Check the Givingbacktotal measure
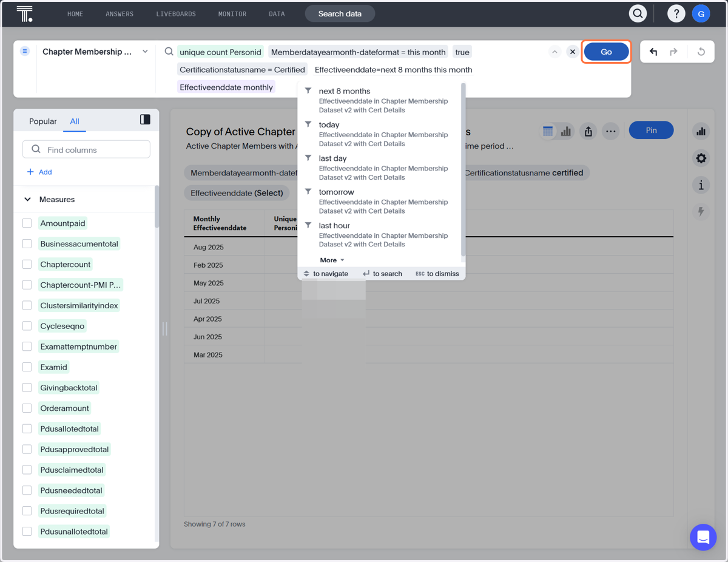This screenshot has height=562, width=728. point(27,388)
